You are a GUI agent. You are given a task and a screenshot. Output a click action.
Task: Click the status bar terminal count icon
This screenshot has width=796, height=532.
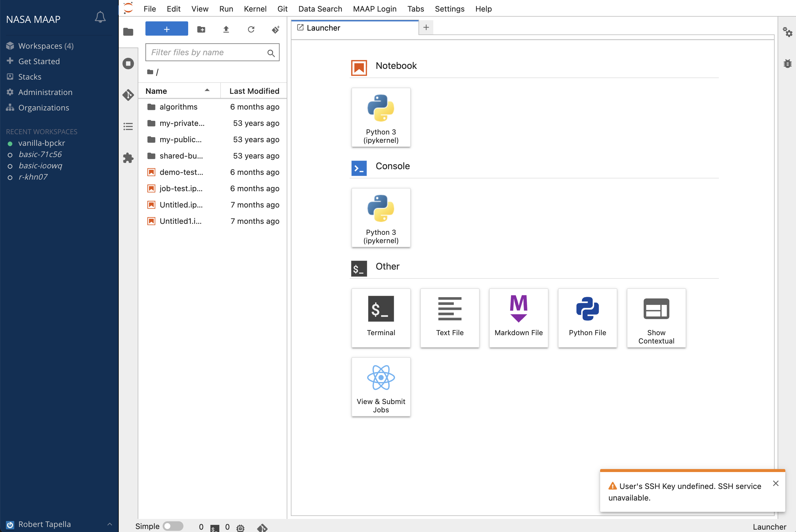click(214, 528)
